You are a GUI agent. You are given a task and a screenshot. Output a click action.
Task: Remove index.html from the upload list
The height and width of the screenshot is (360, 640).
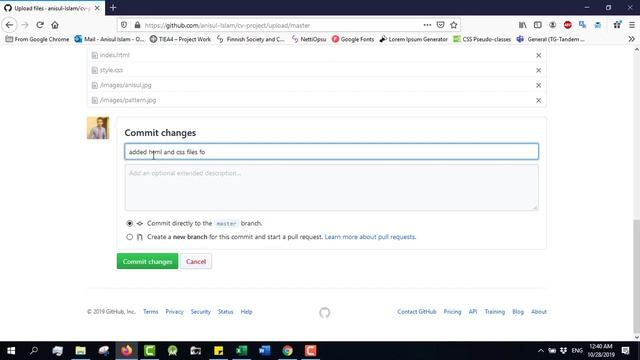point(538,55)
